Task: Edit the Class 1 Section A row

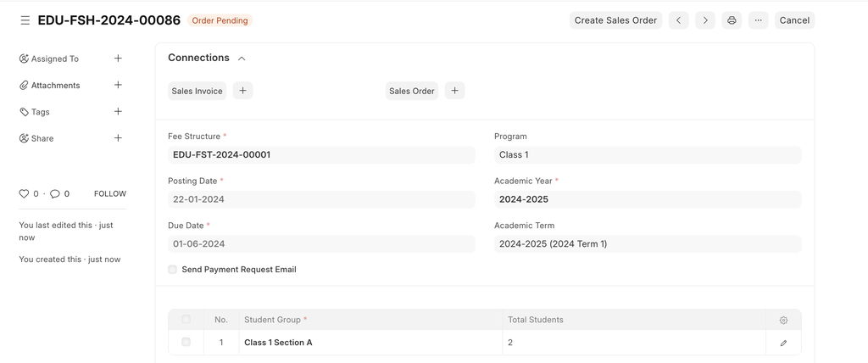Action: pos(783,343)
